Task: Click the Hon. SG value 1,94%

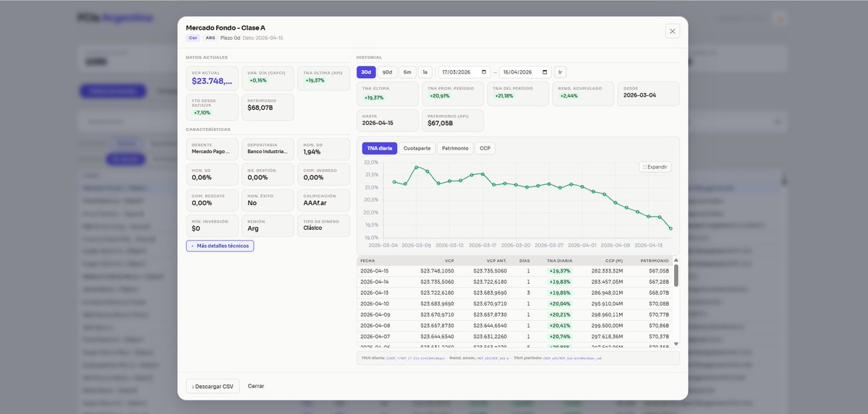Action: [312, 152]
